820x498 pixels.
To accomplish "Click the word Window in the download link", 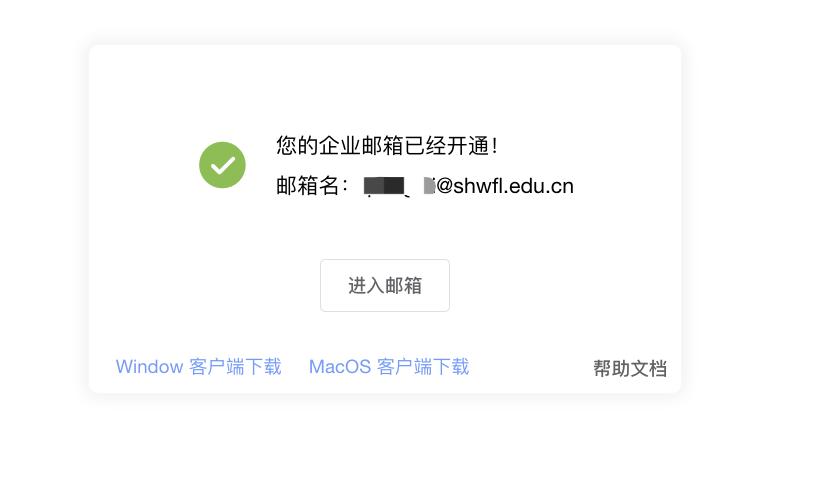I will (149, 367).
